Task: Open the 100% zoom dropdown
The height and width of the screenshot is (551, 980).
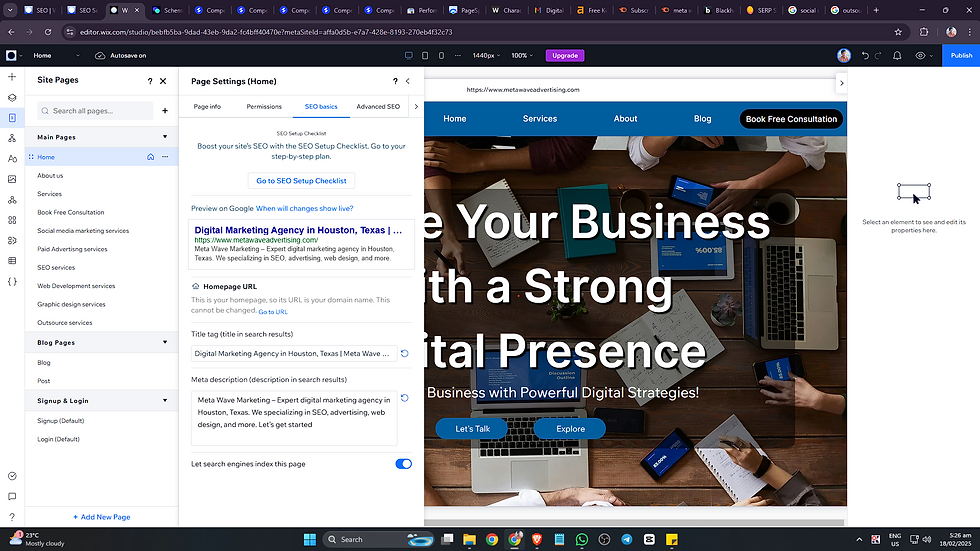Action: click(522, 56)
